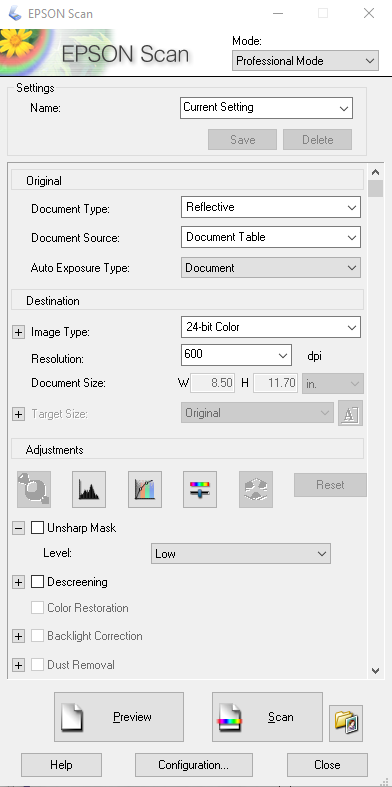Click the target size orientation icon
392x787 pixels.
pyautogui.click(x=350, y=413)
